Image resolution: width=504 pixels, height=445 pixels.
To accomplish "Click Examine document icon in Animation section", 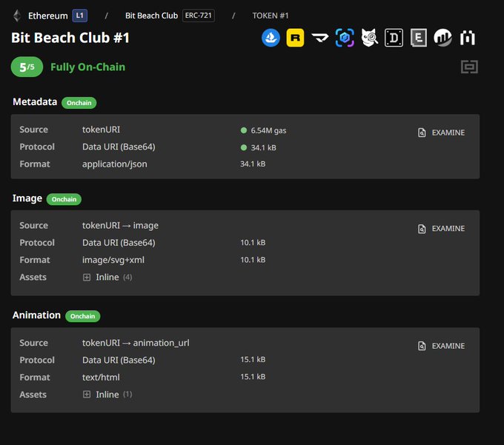I will (422, 346).
